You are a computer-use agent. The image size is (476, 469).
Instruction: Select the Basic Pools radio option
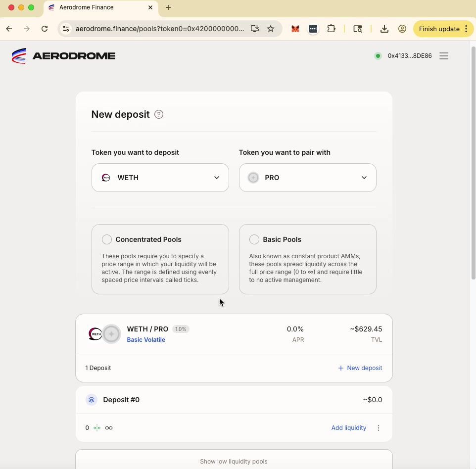point(254,239)
